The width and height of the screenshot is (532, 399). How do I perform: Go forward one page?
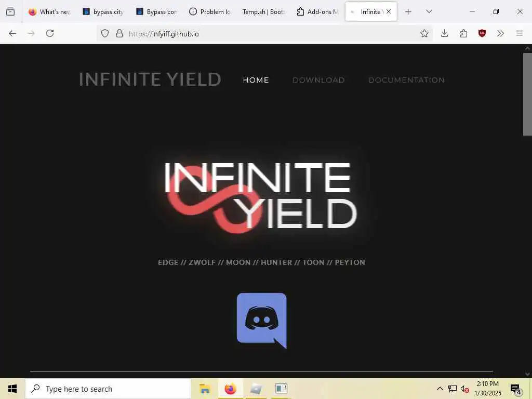31,33
